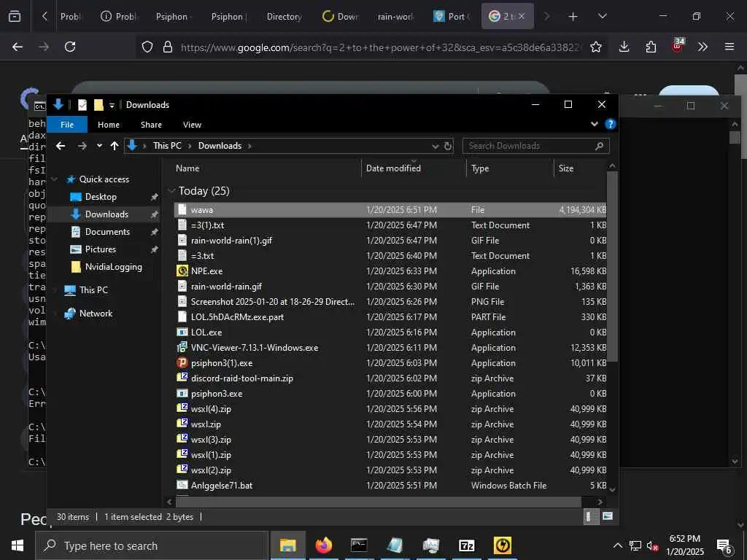Open Command Prompt from the taskbar

coord(359,545)
